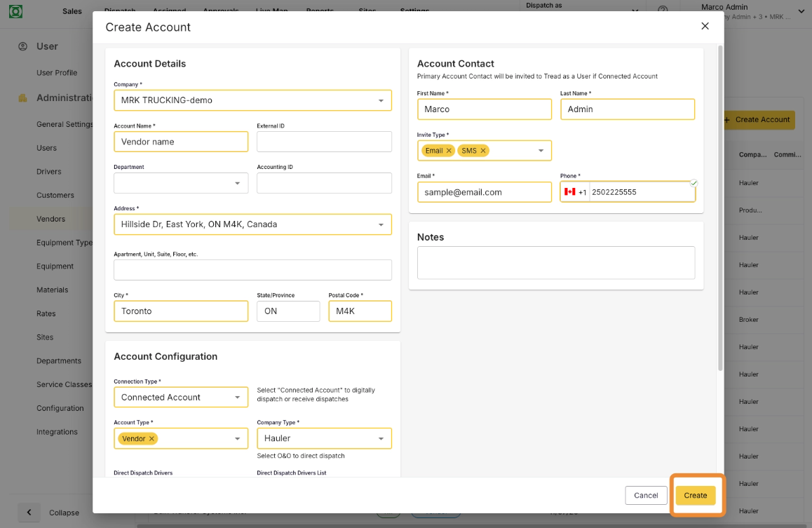Remove the Vendor account type chip
Image resolution: width=812 pixels, height=528 pixels.
point(151,439)
